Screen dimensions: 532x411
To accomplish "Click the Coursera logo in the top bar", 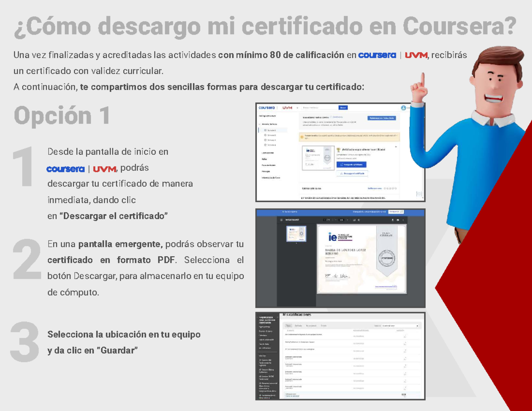I will pyautogui.click(x=266, y=108).
